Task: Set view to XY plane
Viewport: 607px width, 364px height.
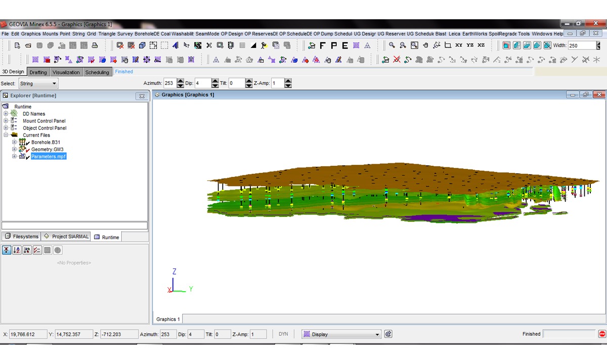Action: [x=459, y=45]
